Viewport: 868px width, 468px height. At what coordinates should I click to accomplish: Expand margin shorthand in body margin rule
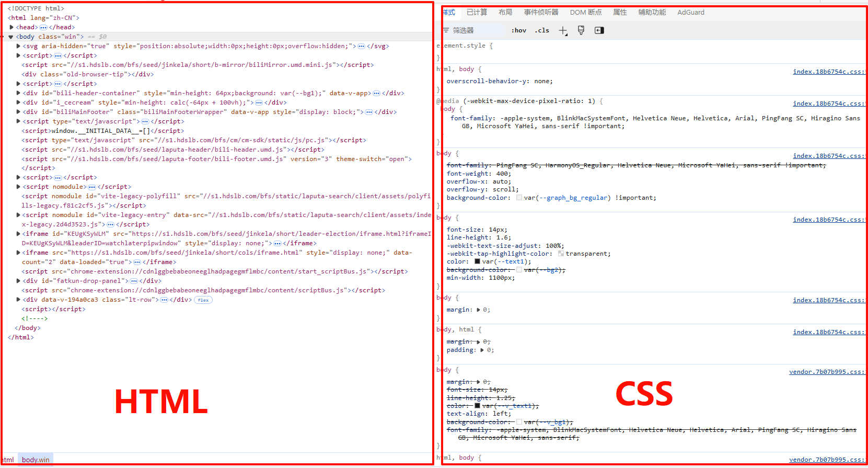pos(478,310)
